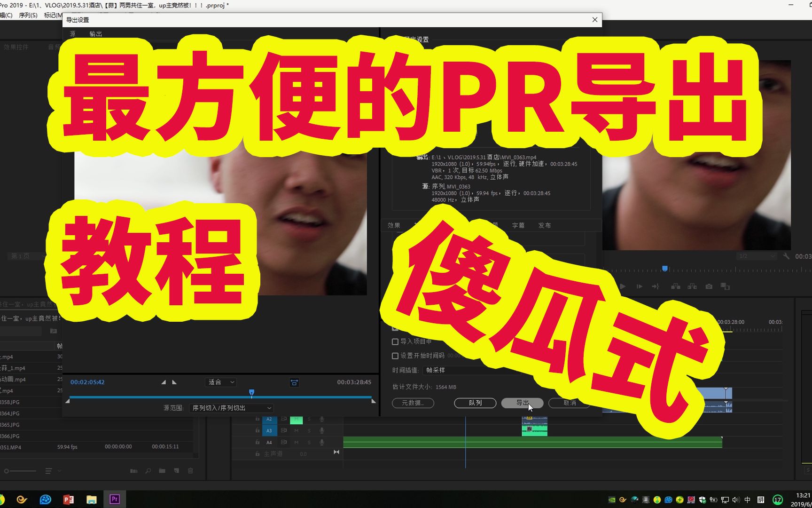This screenshot has width=812, height=508.
Task: Click the 00:03:28:00 mark on timeline ruler
Action: tap(731, 322)
